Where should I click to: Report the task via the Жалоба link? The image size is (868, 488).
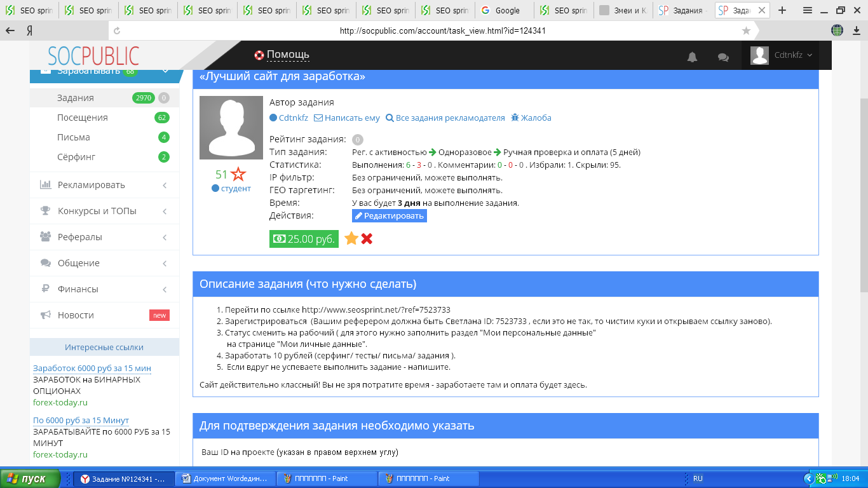[x=531, y=118]
